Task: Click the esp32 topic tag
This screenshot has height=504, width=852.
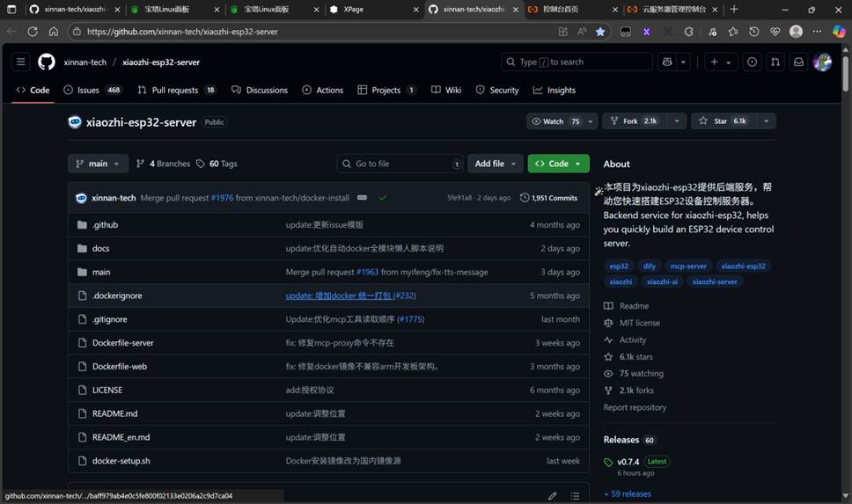Action: [x=619, y=266]
